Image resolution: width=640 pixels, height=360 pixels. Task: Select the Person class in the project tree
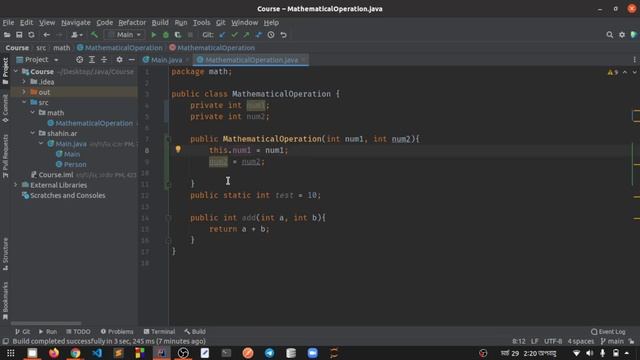point(75,164)
